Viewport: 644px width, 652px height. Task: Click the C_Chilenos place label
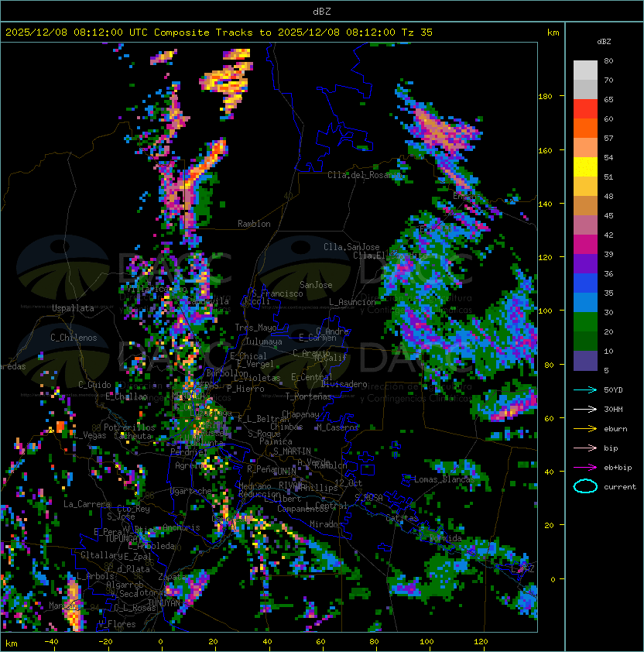(x=74, y=338)
